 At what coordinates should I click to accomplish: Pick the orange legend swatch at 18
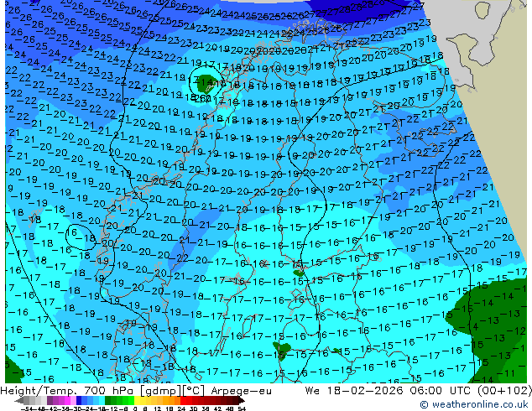[171, 400]
